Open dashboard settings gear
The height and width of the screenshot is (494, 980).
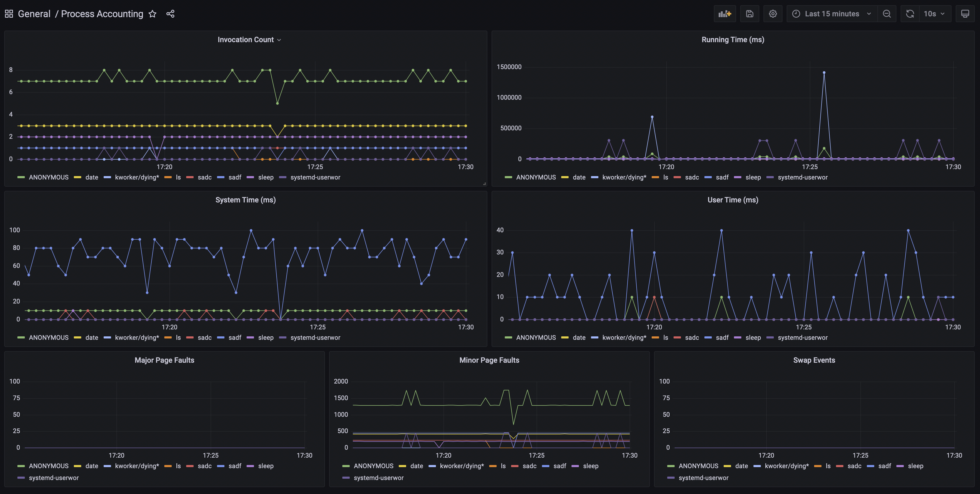coord(773,14)
